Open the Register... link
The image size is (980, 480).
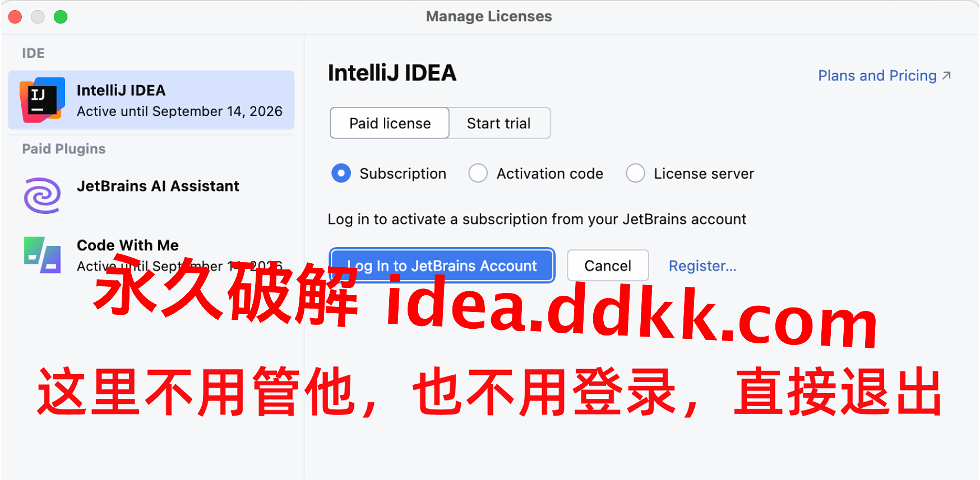pyautogui.click(x=702, y=266)
